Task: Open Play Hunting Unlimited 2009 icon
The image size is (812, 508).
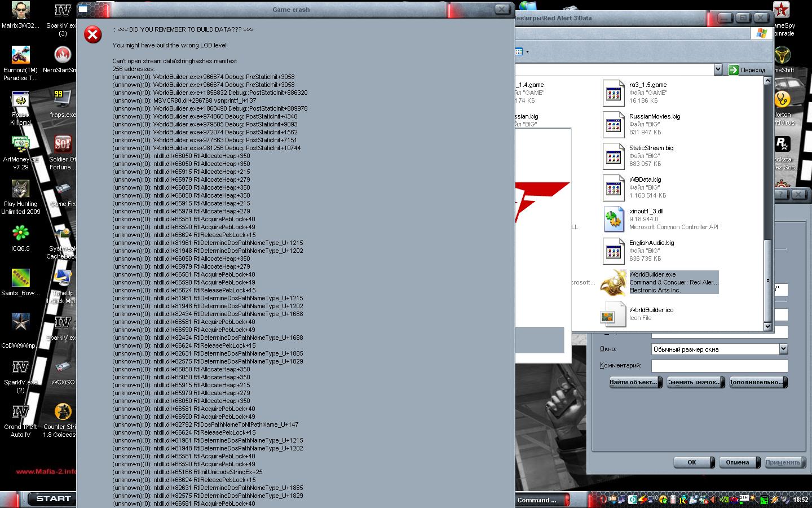Action: 20,197
